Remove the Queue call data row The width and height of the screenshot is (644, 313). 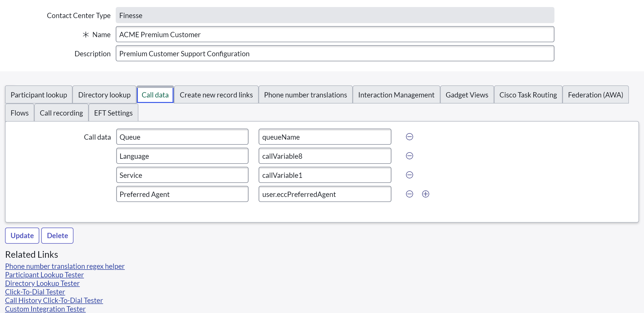pos(409,137)
